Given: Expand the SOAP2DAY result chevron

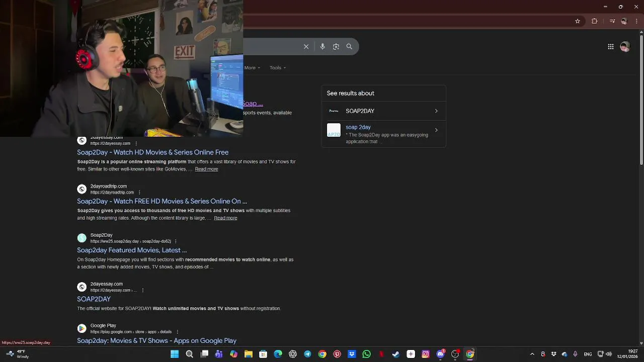Looking at the screenshot, I should point(436,111).
